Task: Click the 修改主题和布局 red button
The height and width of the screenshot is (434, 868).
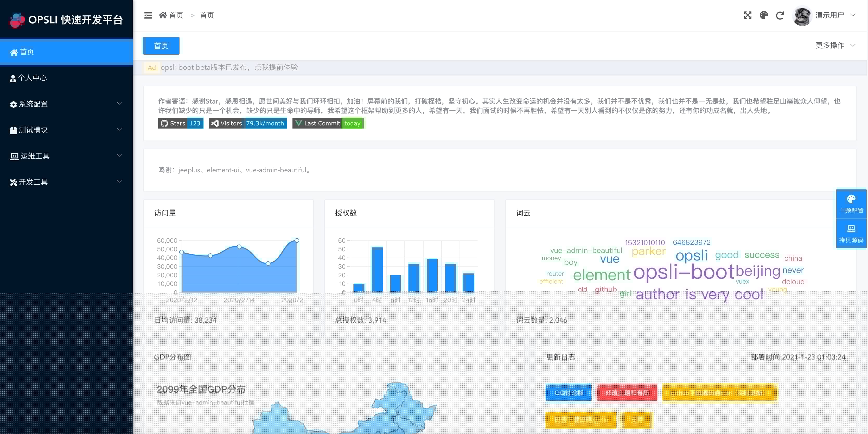Action: pos(627,393)
